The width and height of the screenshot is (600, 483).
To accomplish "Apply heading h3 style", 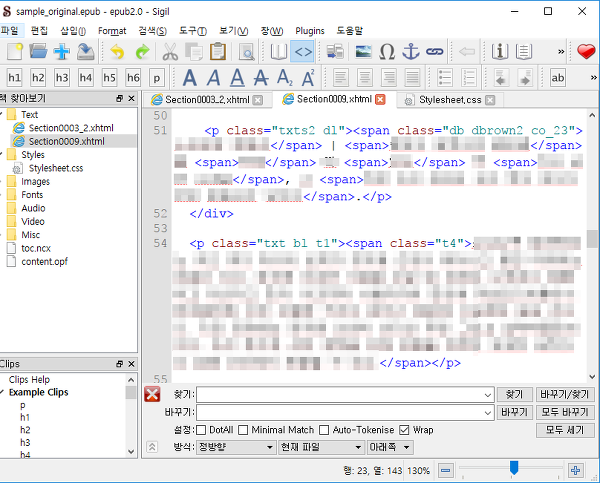I will (x=62, y=78).
